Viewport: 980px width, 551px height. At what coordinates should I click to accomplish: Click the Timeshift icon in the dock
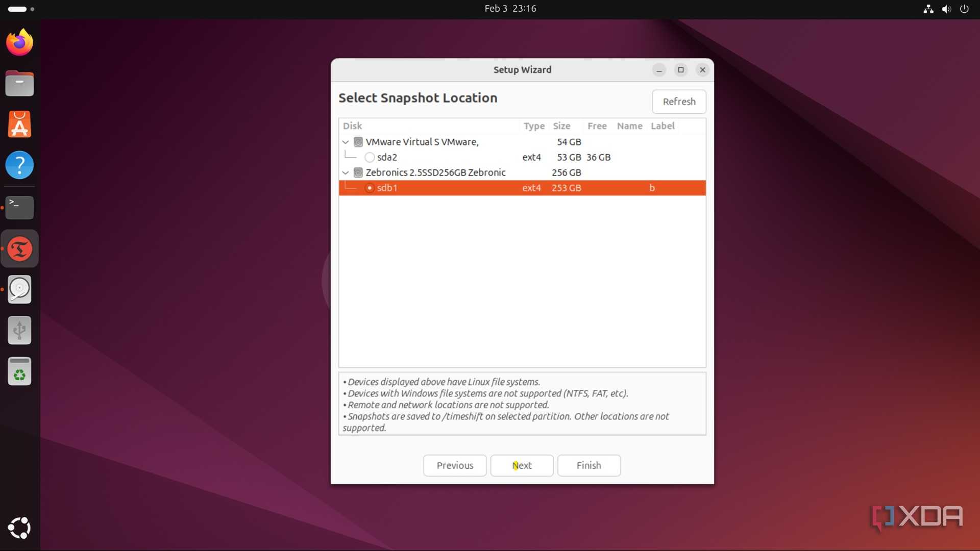click(19, 249)
